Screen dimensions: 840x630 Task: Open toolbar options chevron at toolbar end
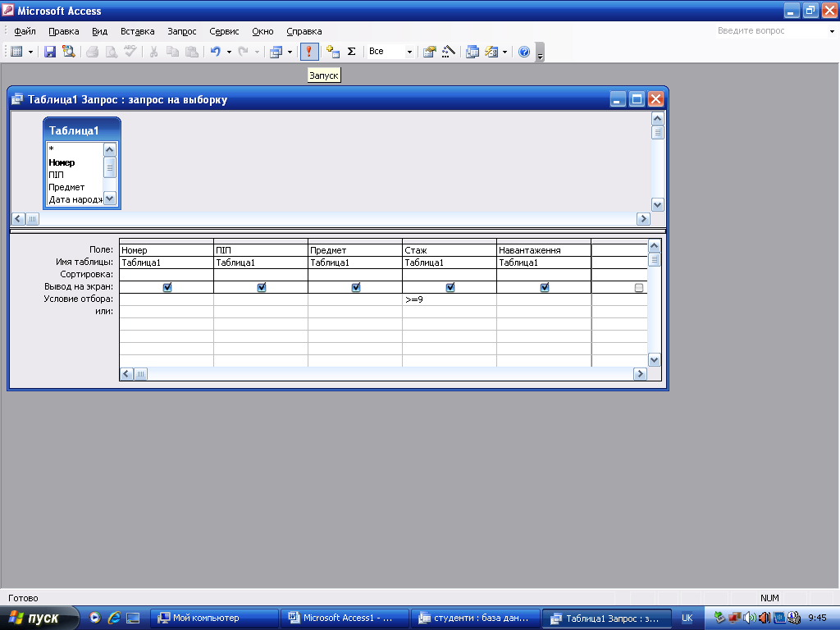click(540, 52)
